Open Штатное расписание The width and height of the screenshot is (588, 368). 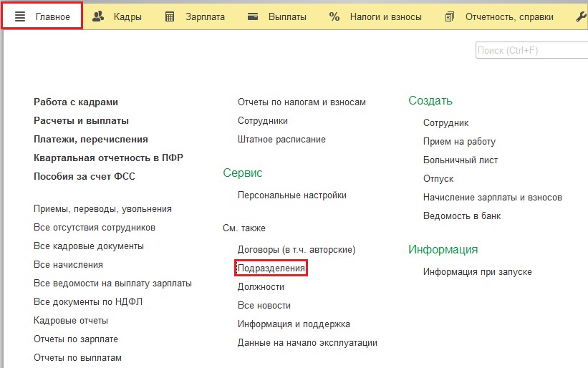click(281, 140)
